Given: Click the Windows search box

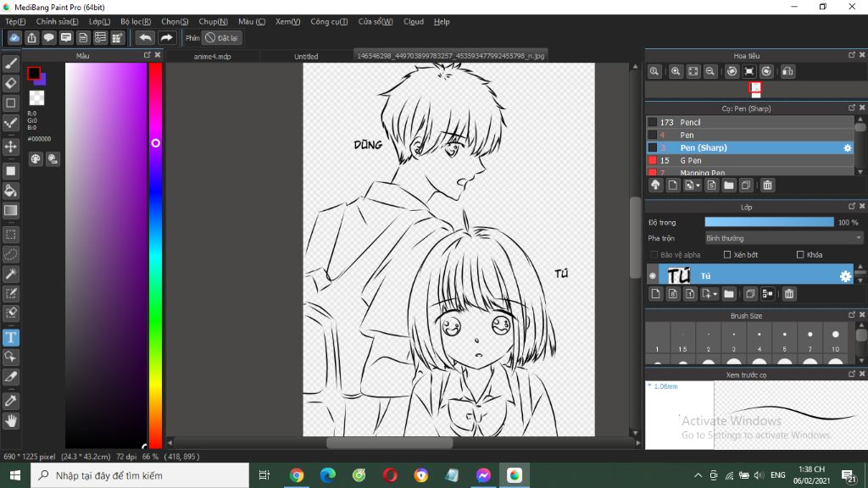Looking at the screenshot, I should [140, 475].
